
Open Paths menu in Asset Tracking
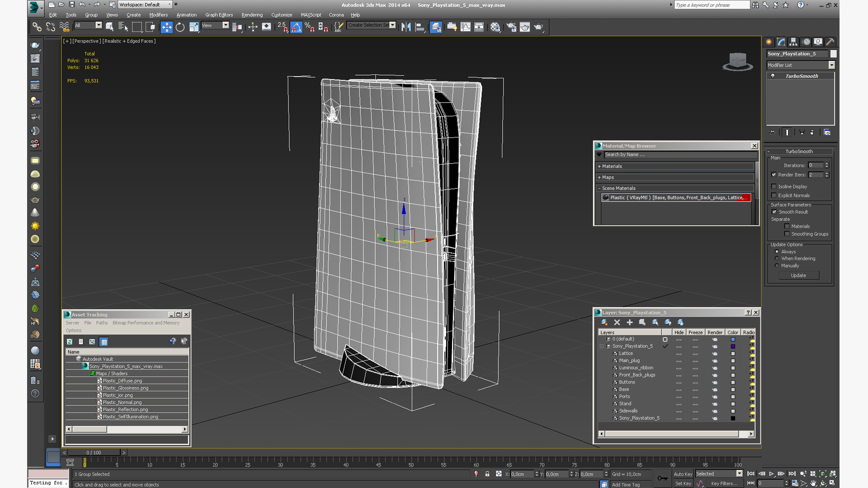point(102,323)
